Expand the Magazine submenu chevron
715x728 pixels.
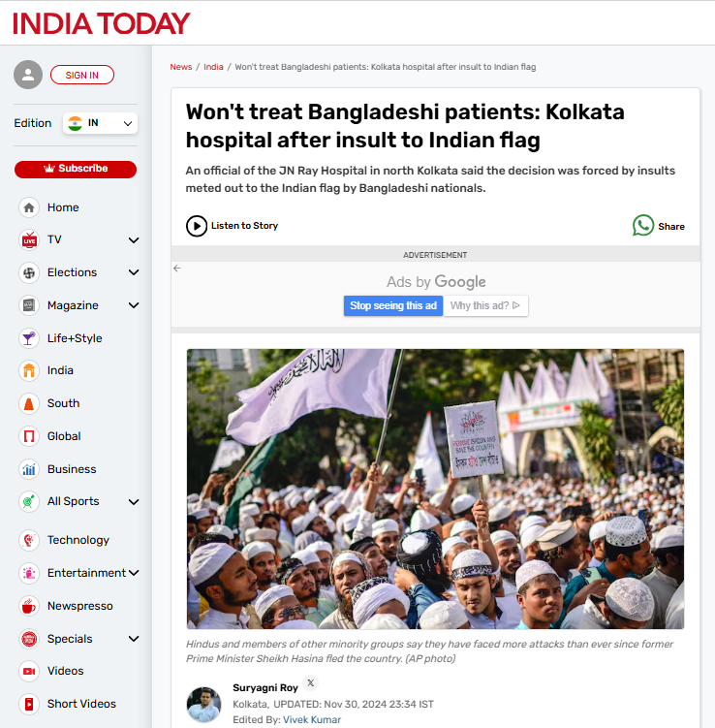tap(134, 305)
